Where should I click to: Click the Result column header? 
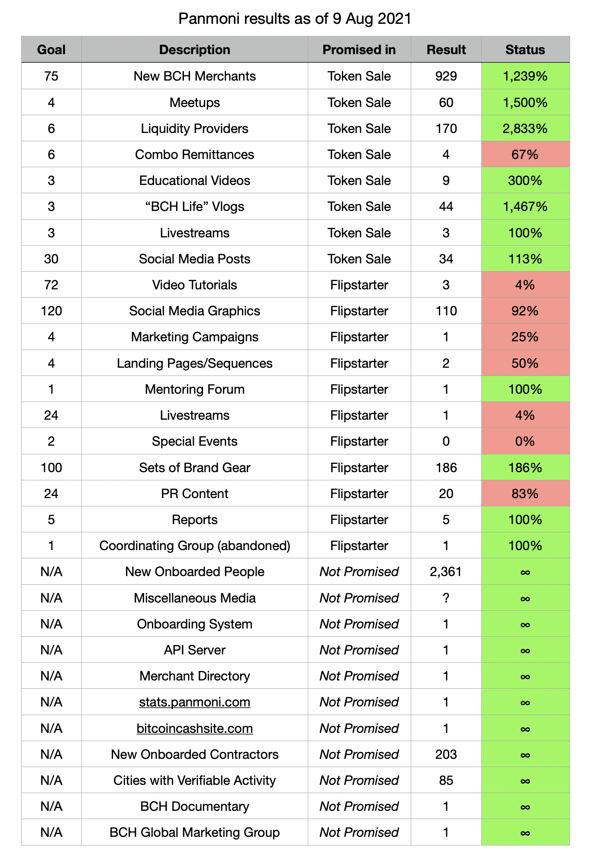point(446,49)
